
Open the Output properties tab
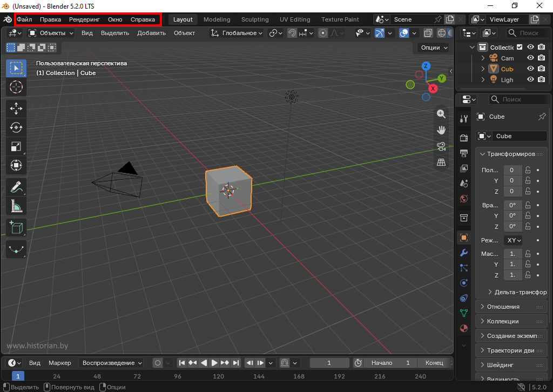pos(464,153)
